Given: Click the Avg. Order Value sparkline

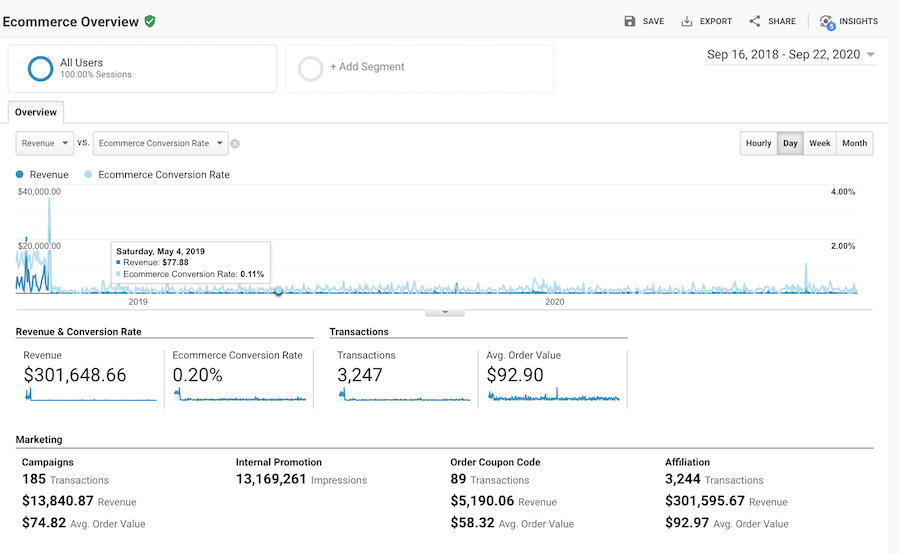Looking at the screenshot, I should click(x=554, y=394).
